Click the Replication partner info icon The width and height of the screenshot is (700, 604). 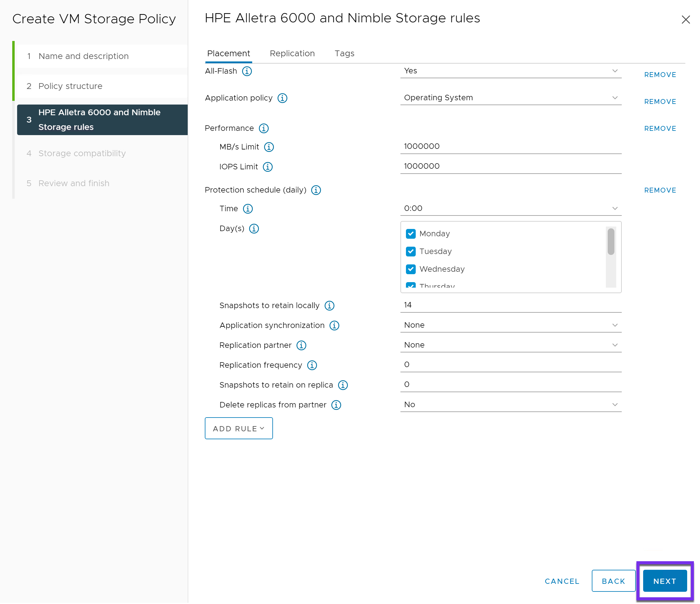pyautogui.click(x=301, y=345)
